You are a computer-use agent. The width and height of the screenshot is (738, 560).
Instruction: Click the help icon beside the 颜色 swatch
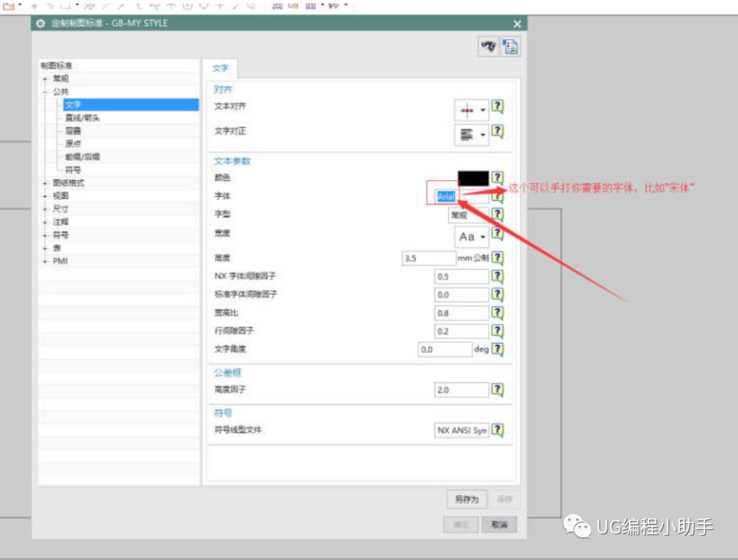497,178
